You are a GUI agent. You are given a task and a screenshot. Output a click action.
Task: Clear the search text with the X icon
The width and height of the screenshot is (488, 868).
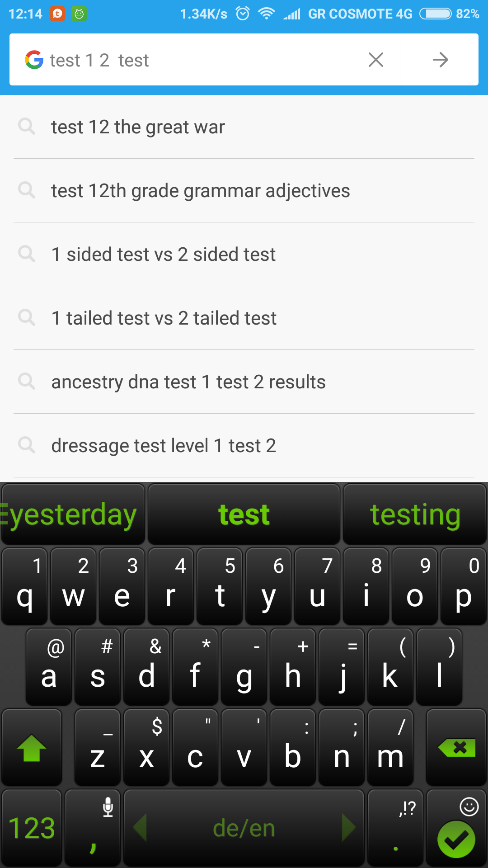pyautogui.click(x=375, y=60)
